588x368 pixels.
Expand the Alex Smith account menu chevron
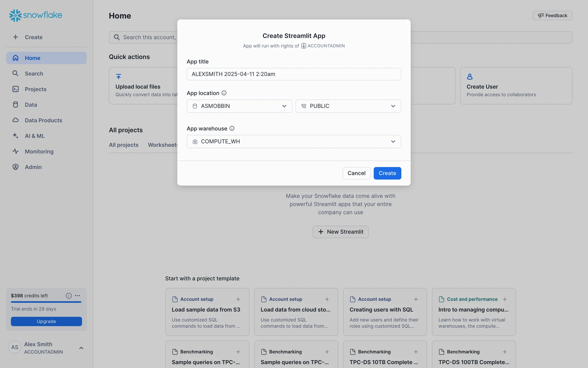point(81,348)
